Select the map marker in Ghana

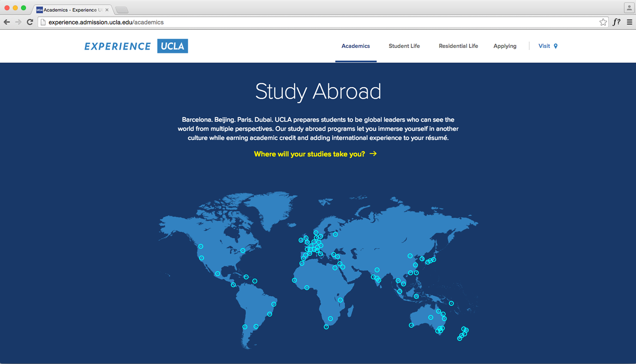307,287
